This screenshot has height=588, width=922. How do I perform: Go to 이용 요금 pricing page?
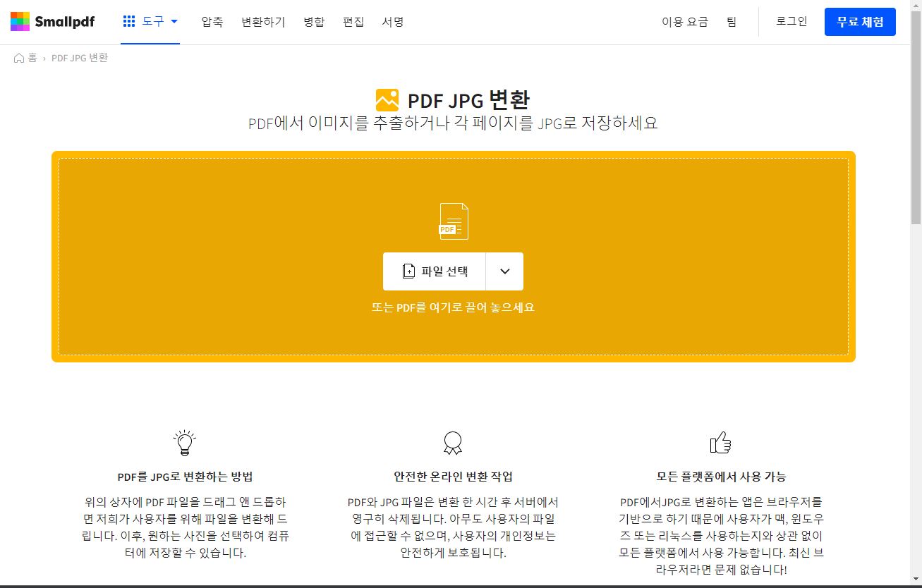point(684,22)
